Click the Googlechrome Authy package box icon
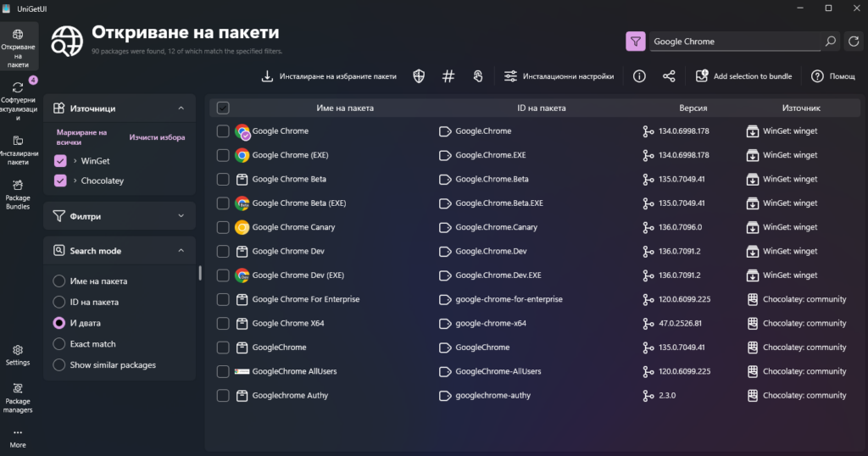 242,395
